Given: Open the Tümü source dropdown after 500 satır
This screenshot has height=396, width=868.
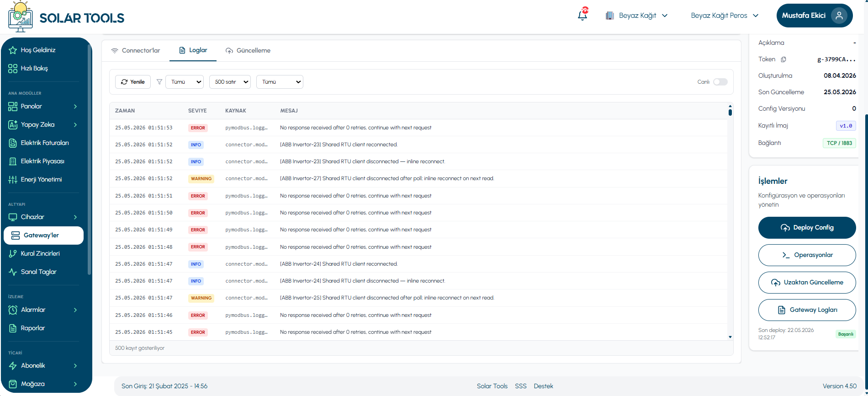Looking at the screenshot, I should click(280, 82).
